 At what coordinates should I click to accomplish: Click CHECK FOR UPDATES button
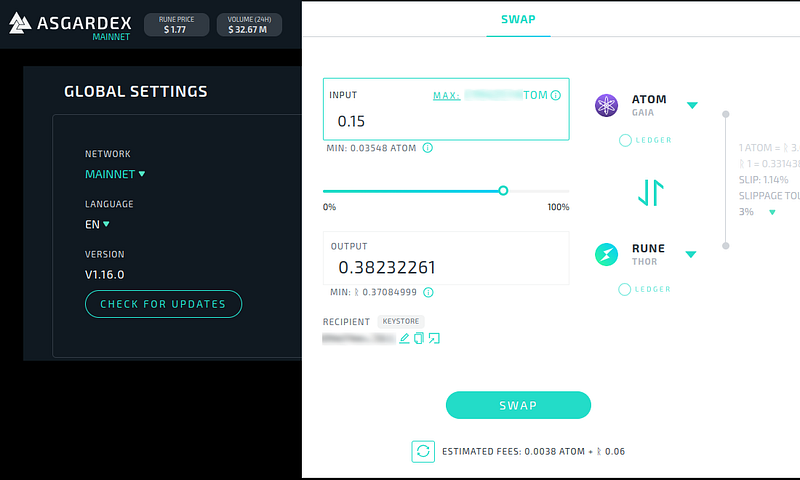163,304
